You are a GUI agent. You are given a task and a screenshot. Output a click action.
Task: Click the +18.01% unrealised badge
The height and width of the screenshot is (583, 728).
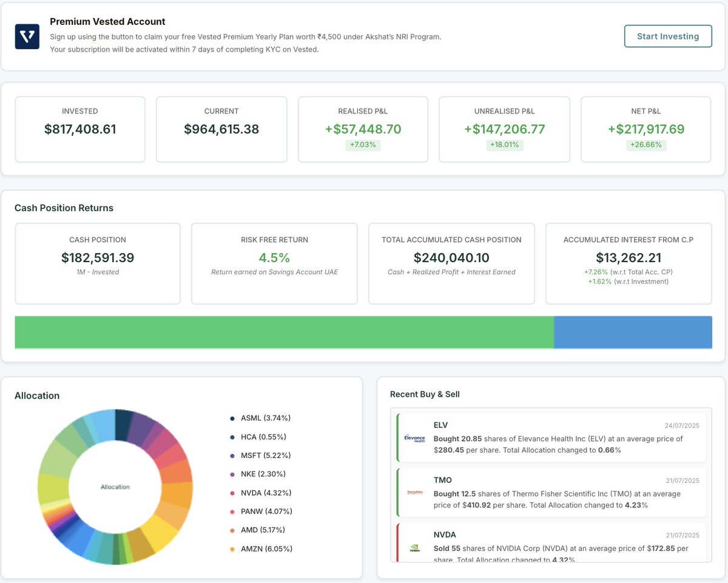505,145
